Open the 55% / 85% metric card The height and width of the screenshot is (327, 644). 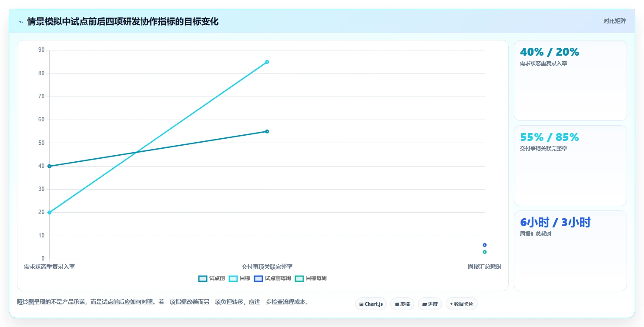pos(570,166)
